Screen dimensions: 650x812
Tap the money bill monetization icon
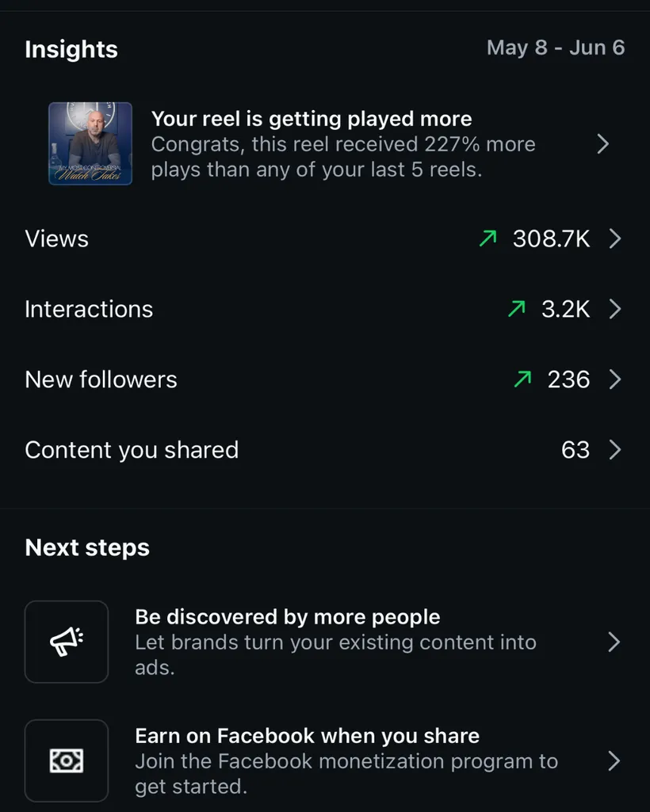(67, 761)
